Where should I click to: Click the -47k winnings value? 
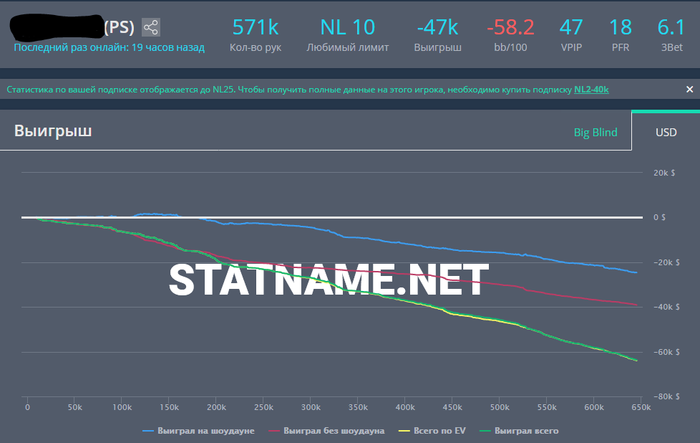pos(438,27)
